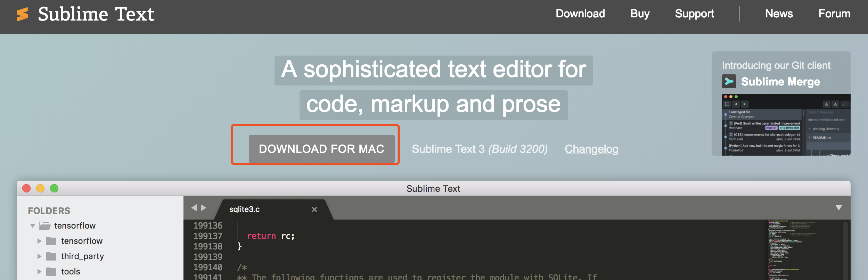Click the yellow minimize window button

[x=40, y=188]
